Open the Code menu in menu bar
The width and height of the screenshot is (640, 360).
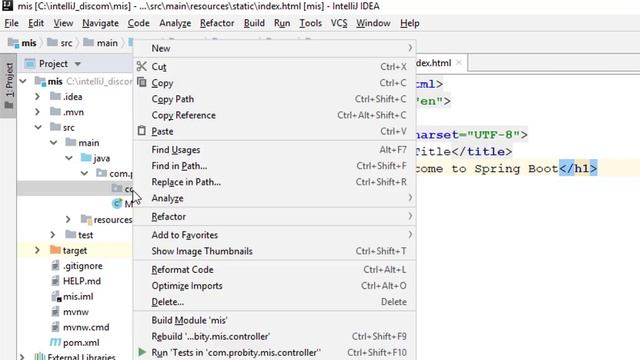coord(138,23)
